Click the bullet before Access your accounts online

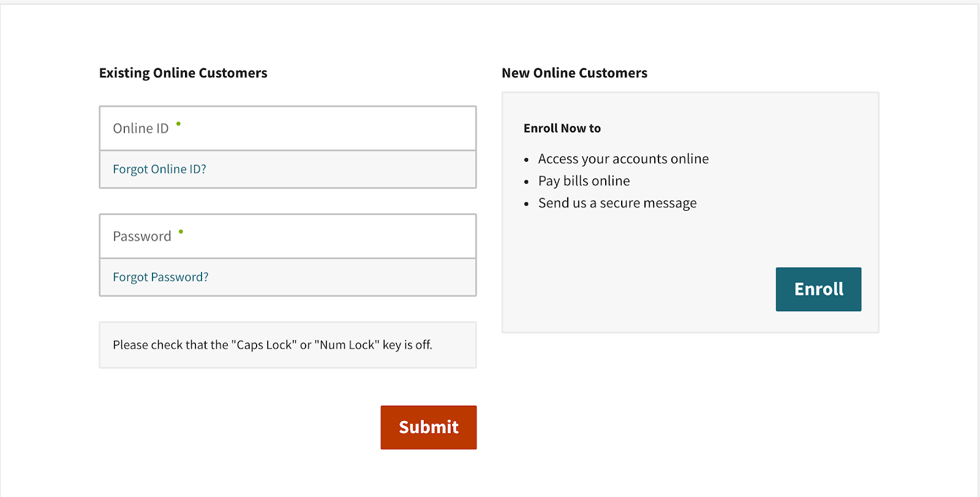click(x=526, y=160)
